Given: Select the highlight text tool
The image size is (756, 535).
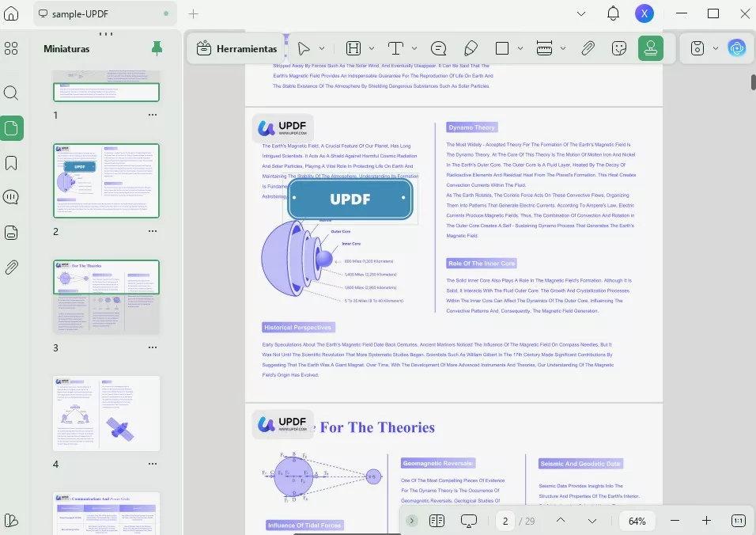Looking at the screenshot, I should pyautogui.click(x=353, y=48).
